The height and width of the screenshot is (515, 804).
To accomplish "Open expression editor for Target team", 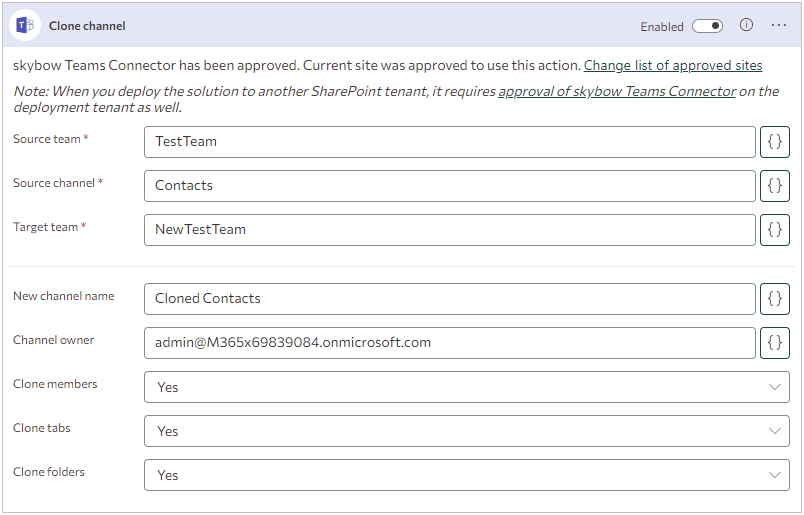I will click(x=775, y=230).
